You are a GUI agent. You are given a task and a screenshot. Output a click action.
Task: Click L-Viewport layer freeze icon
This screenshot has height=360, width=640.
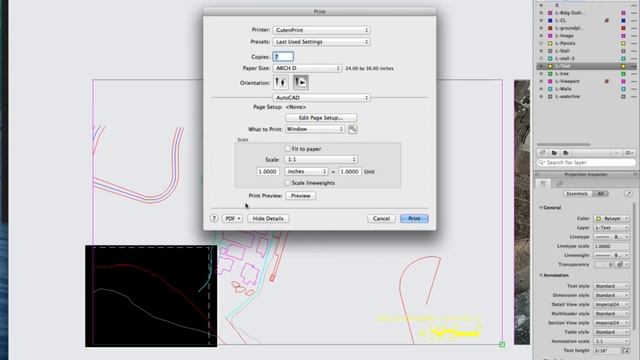point(607,81)
